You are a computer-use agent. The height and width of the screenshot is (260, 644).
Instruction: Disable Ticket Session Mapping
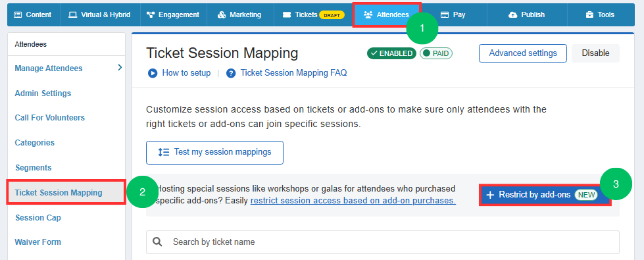[x=595, y=53]
